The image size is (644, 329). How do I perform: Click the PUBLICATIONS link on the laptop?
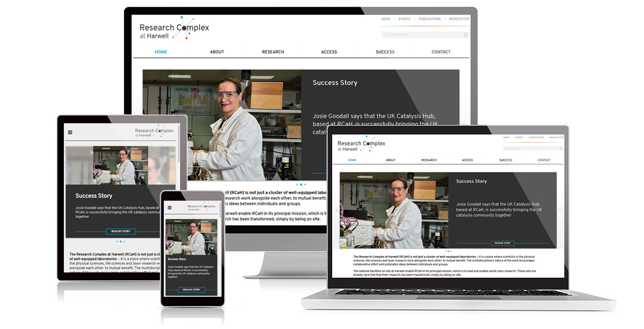click(537, 137)
